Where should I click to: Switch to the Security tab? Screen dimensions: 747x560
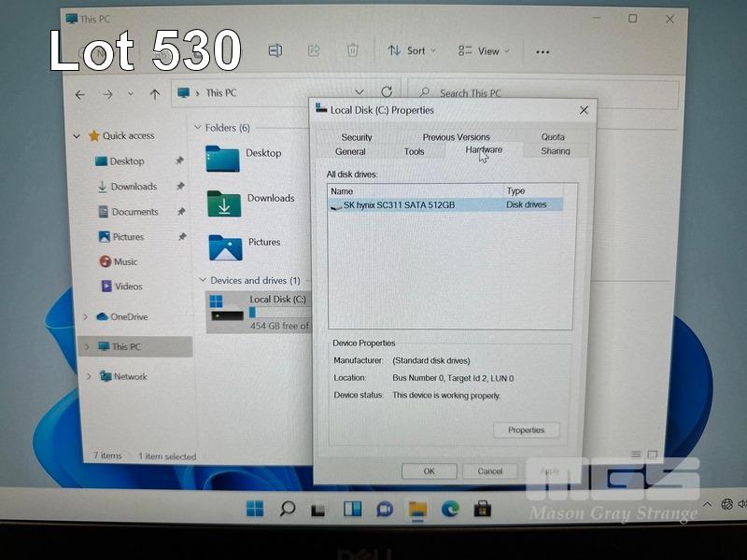pos(357,137)
